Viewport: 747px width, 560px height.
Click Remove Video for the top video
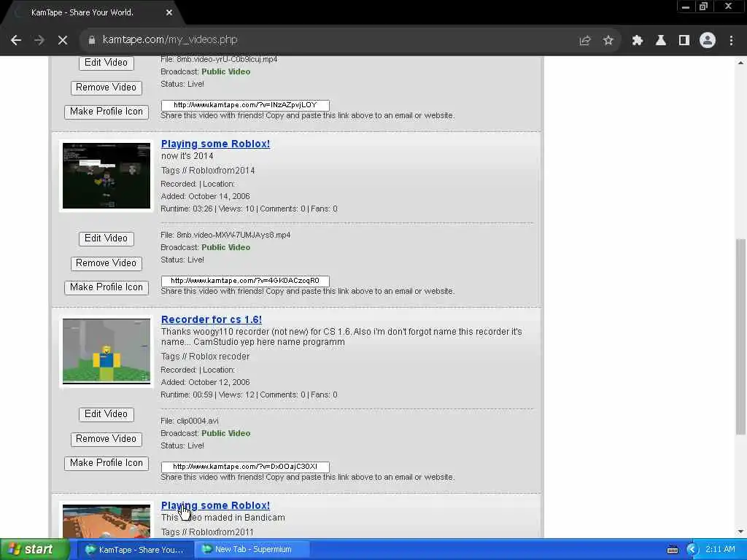click(107, 87)
